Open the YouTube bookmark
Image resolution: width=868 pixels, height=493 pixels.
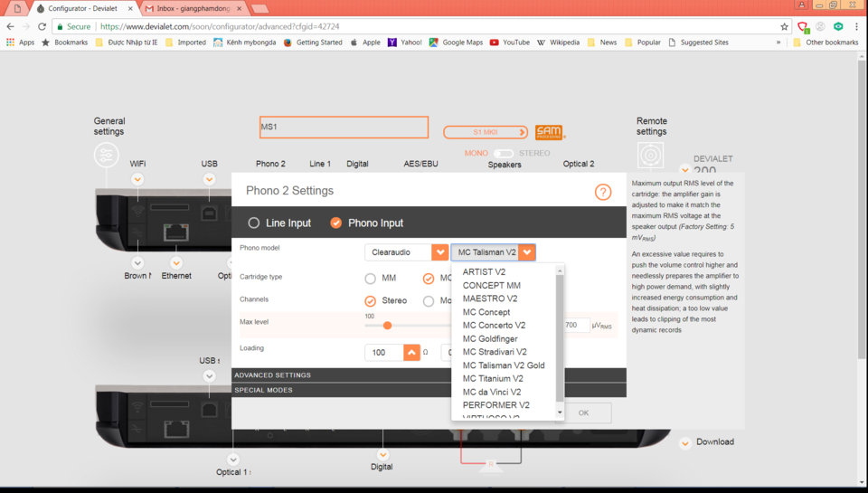[510, 43]
